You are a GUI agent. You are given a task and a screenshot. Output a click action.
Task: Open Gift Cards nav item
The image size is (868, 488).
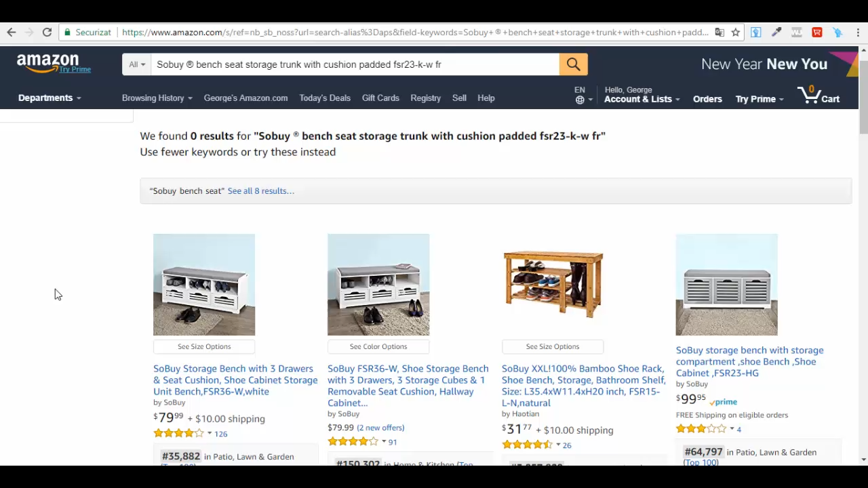point(380,98)
